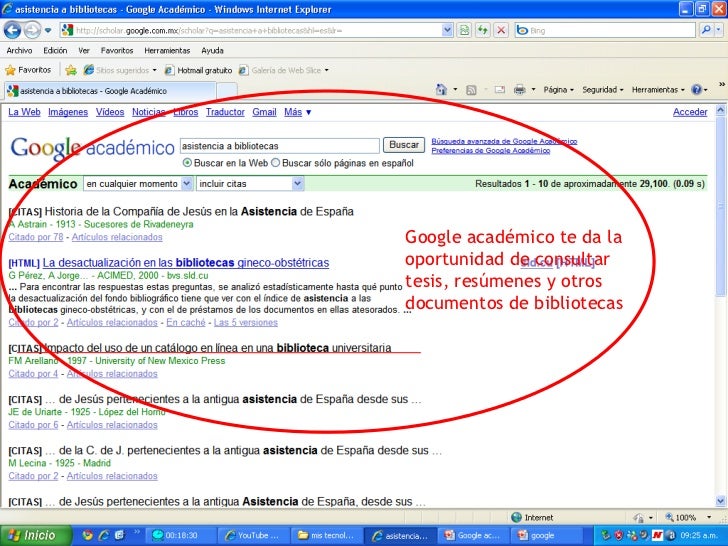Click the page scrollbar up arrow
728x546 pixels.
[721, 110]
